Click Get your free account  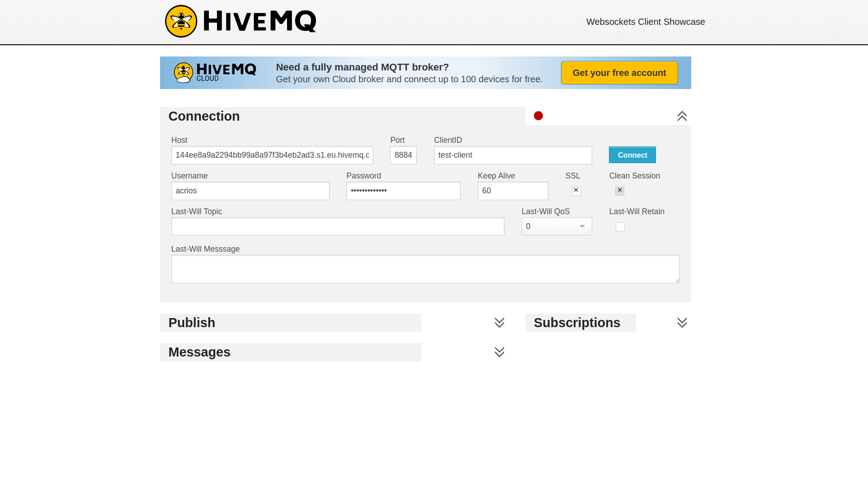coord(619,72)
